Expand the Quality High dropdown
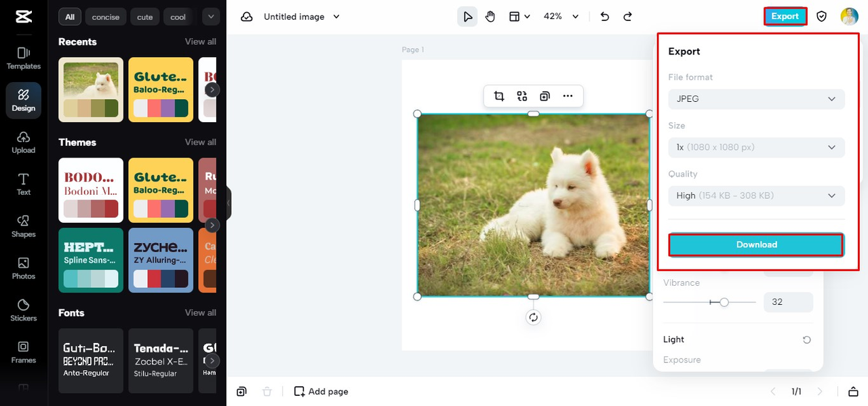868x406 pixels. click(x=756, y=196)
